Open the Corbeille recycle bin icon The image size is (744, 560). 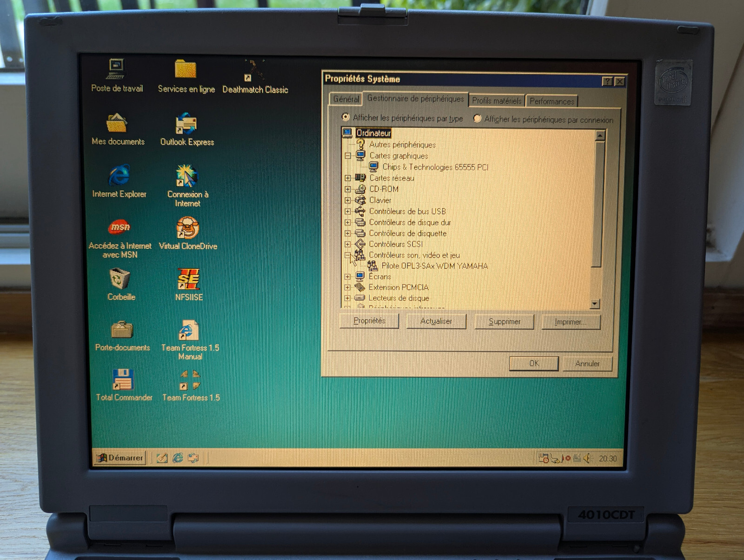click(120, 279)
